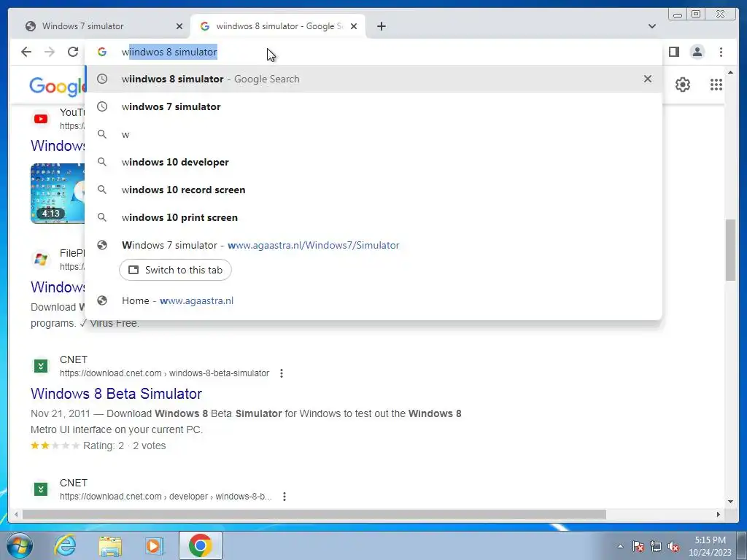Pick the single letter w suggestion
This screenshot has width=747, height=560.
tap(373, 134)
